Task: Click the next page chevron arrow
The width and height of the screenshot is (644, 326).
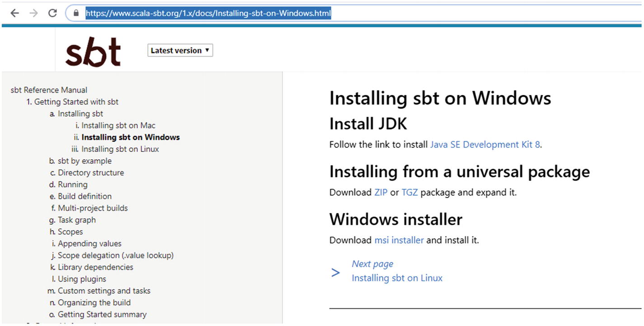Action: [335, 272]
